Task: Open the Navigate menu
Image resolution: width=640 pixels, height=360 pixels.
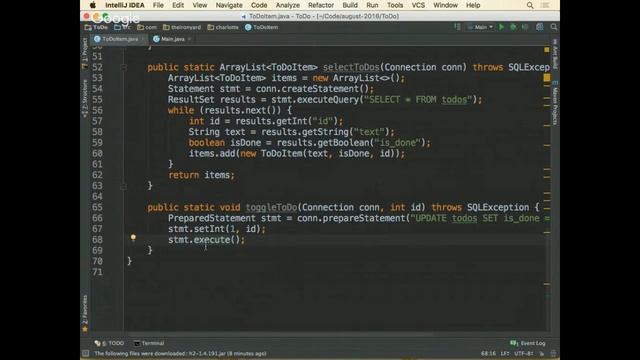Action: click(x=229, y=5)
